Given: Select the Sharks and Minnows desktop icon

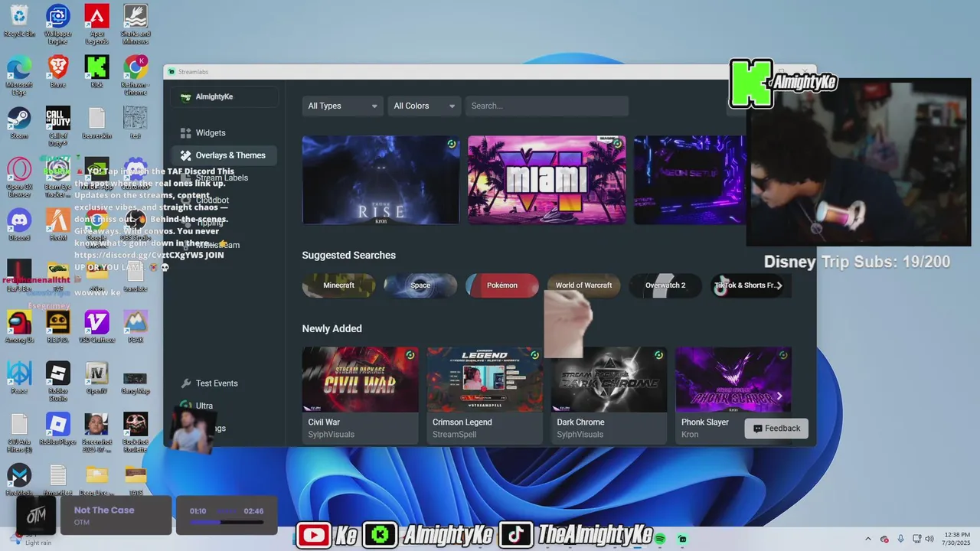Looking at the screenshot, I should pos(136,24).
